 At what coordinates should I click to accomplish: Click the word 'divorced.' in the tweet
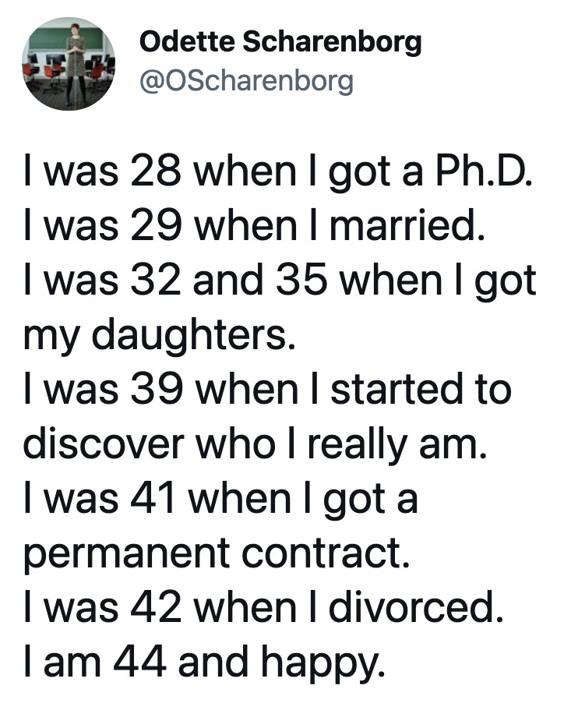pos(416,607)
